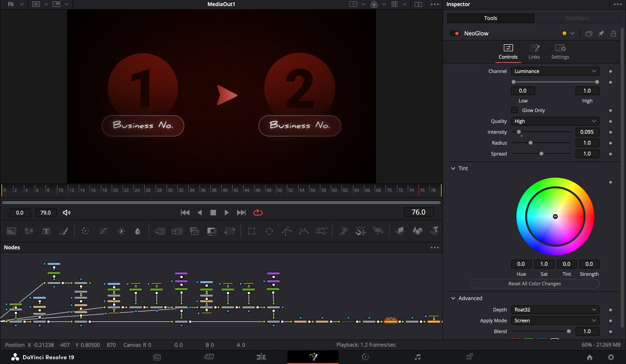Collapse the Advanced section
The image size is (626, 364).
[453, 298]
